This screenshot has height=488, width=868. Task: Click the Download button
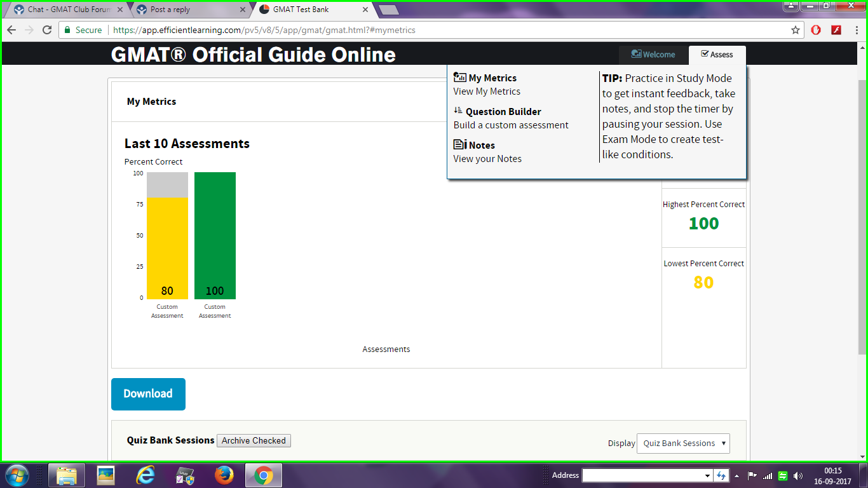coord(148,394)
